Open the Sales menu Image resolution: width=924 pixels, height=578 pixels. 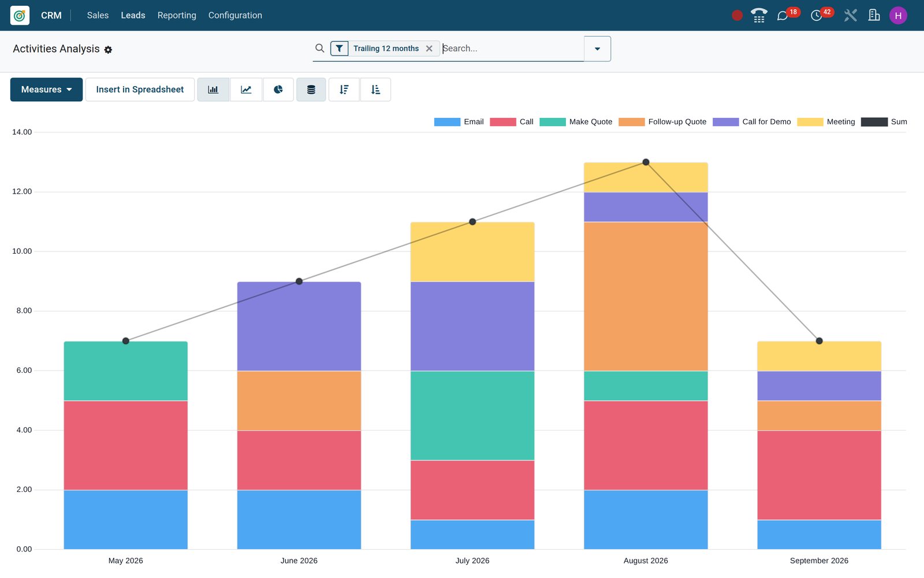coord(98,16)
